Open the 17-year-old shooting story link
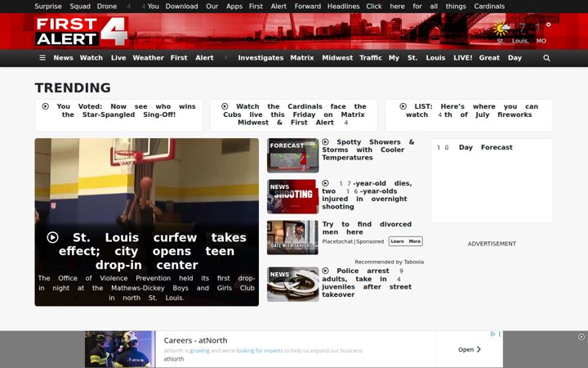 367,195
